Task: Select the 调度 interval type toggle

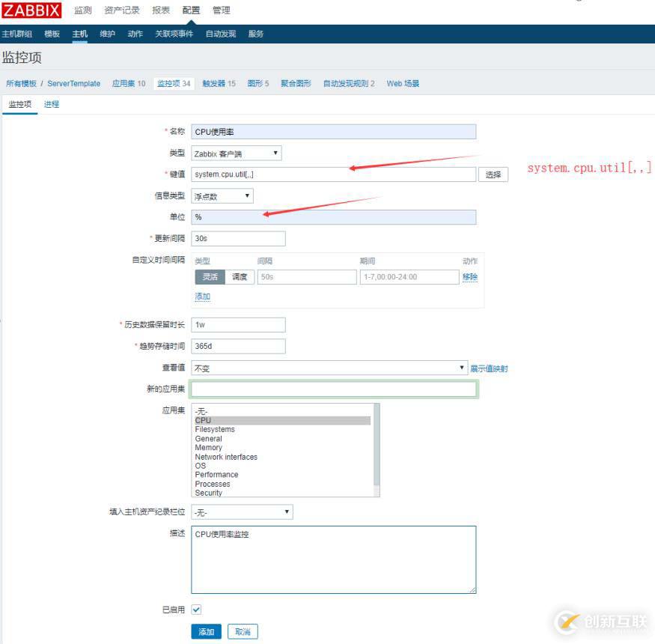Action: click(240, 277)
